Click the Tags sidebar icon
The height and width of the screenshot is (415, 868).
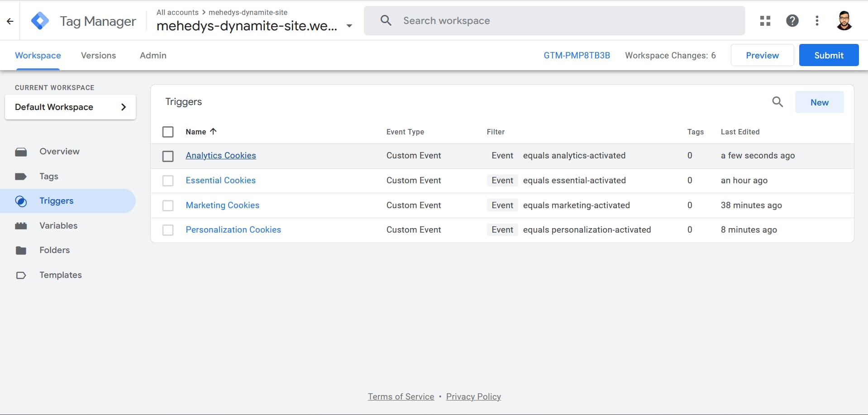[x=21, y=176]
